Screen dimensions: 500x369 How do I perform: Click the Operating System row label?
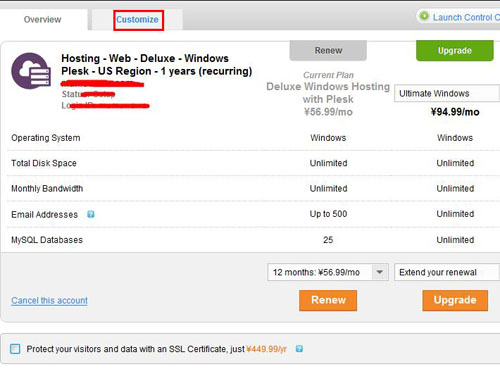point(46,138)
